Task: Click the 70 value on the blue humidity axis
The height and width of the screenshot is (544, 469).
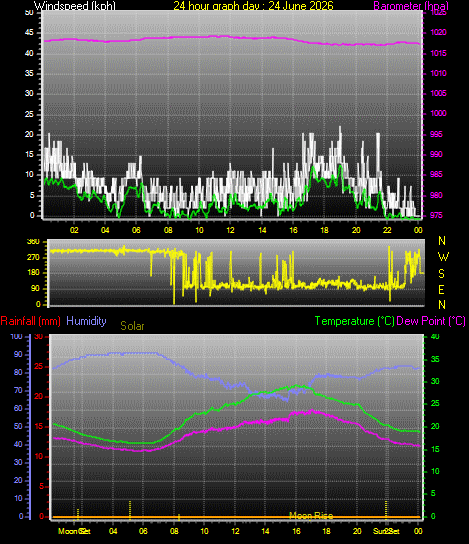Action: click(18, 391)
